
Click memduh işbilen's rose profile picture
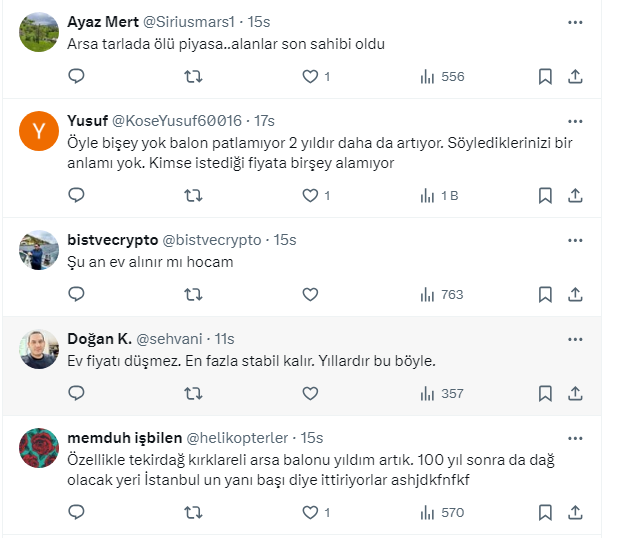coord(39,449)
